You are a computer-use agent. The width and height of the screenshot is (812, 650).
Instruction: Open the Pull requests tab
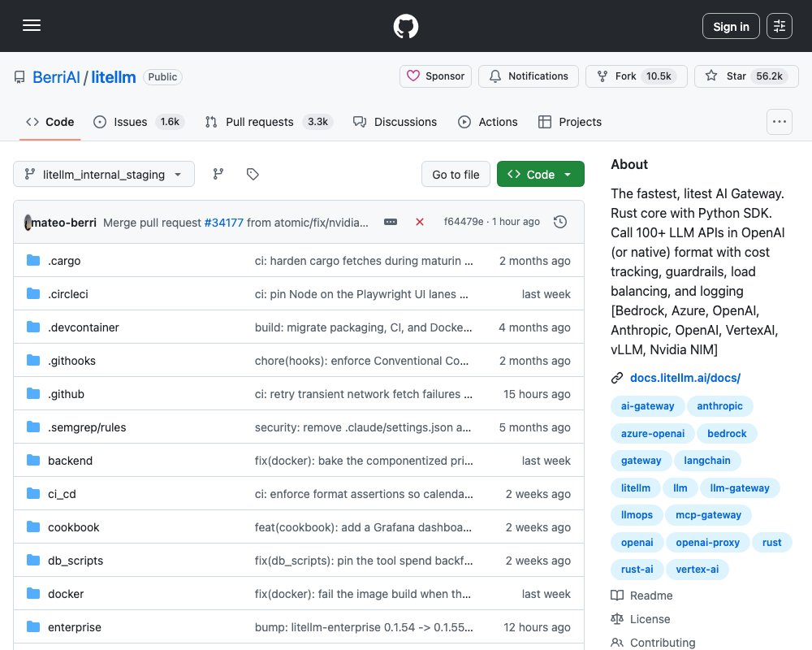point(269,122)
